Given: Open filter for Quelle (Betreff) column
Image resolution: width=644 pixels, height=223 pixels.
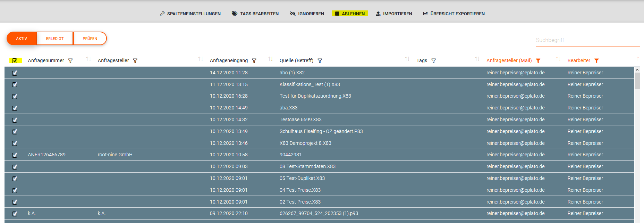Looking at the screenshot, I should coord(320,61).
